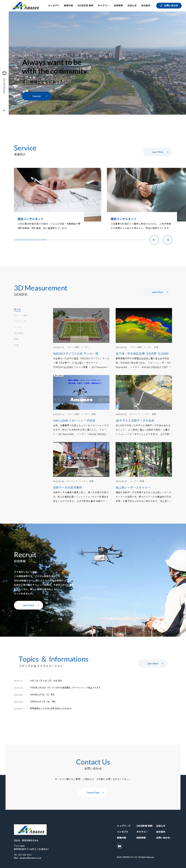
Task: Click 3次元計測 事例 in the footer
Action: tap(145, 826)
